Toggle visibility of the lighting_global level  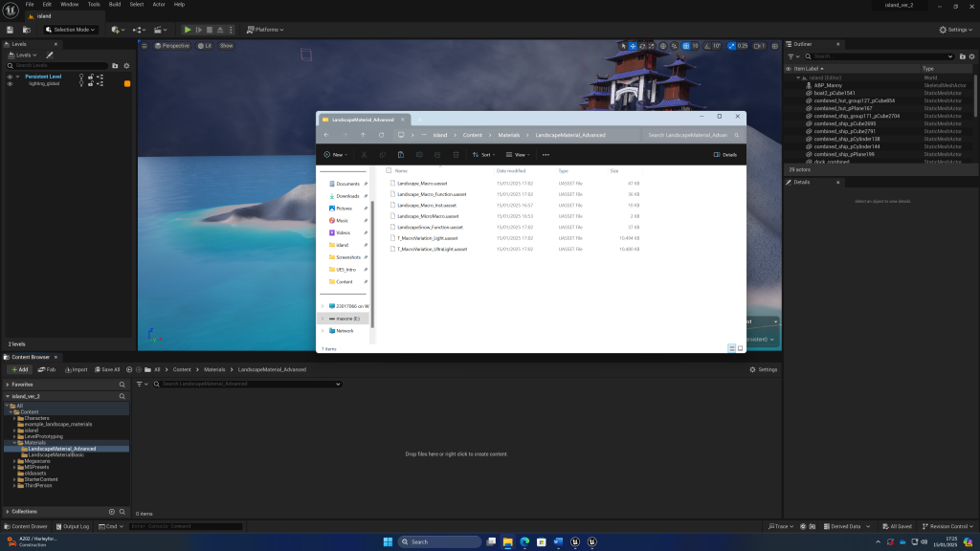tap(10, 84)
